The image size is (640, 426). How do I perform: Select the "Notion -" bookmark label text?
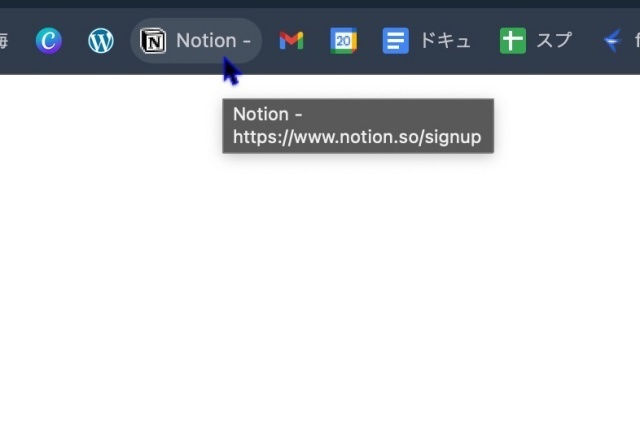pyautogui.click(x=213, y=40)
